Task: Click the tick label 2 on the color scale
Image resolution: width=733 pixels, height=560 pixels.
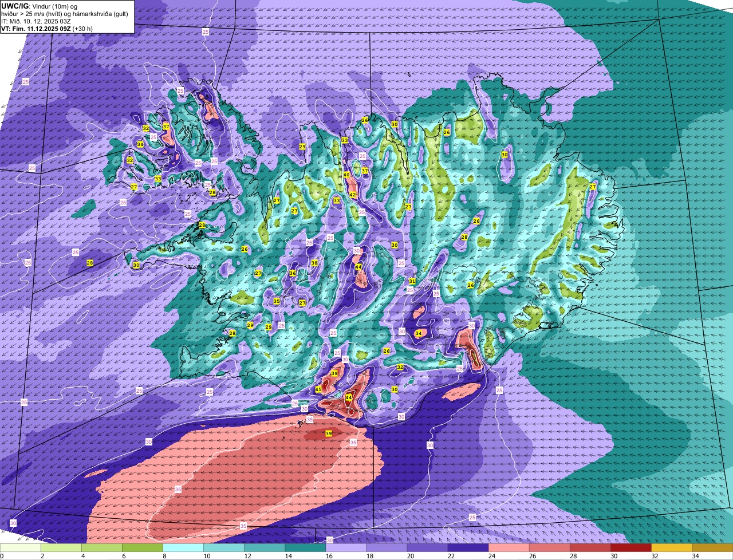Action: (42, 556)
